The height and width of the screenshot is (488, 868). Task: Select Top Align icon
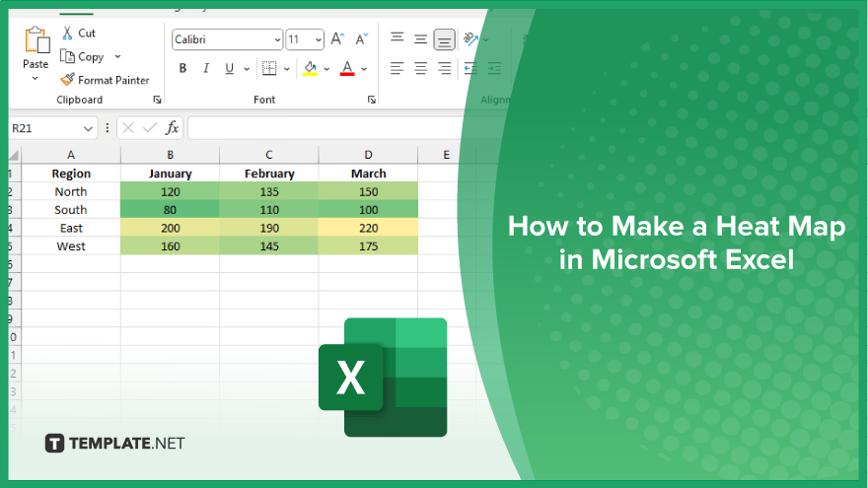pos(397,38)
